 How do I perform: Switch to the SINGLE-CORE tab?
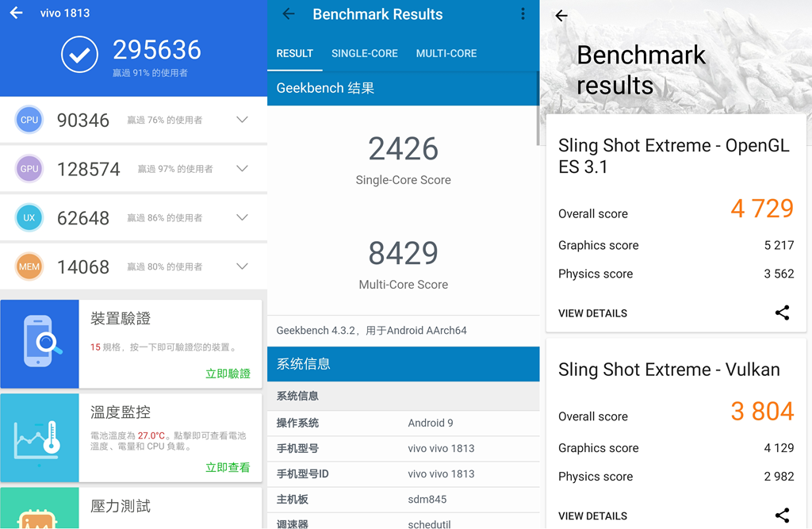(365, 53)
